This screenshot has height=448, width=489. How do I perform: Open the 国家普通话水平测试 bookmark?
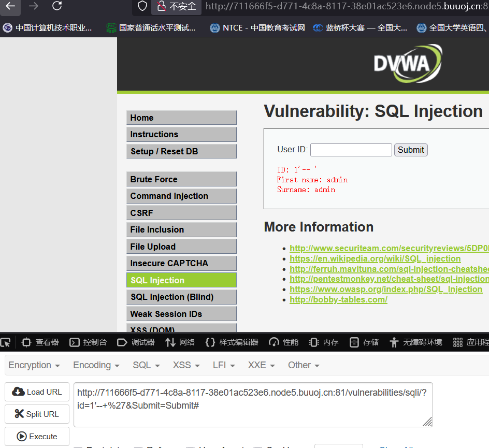pos(151,28)
